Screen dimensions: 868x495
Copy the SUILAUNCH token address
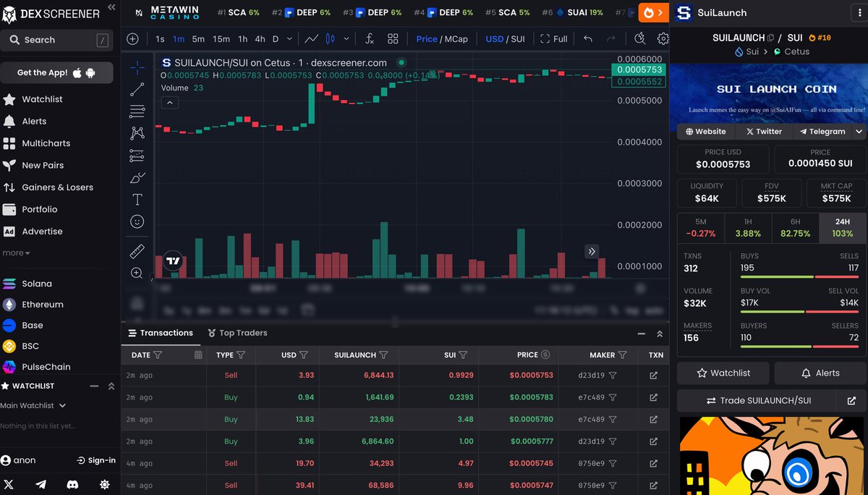[x=770, y=38]
